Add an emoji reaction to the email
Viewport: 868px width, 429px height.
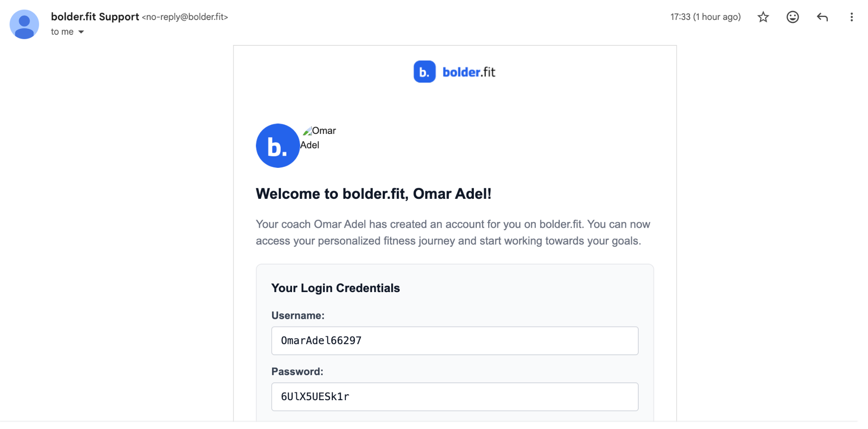point(793,17)
